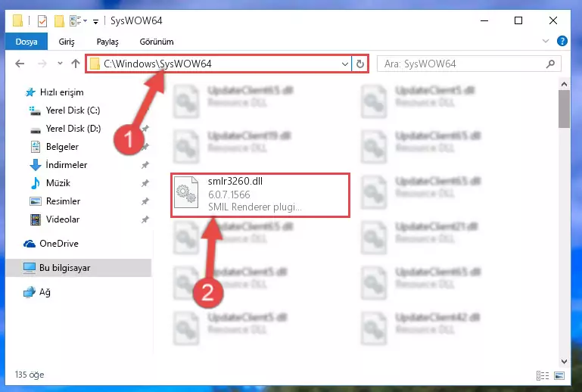582x392 pixels.
Task: Go up one folder level
Action: point(76,64)
